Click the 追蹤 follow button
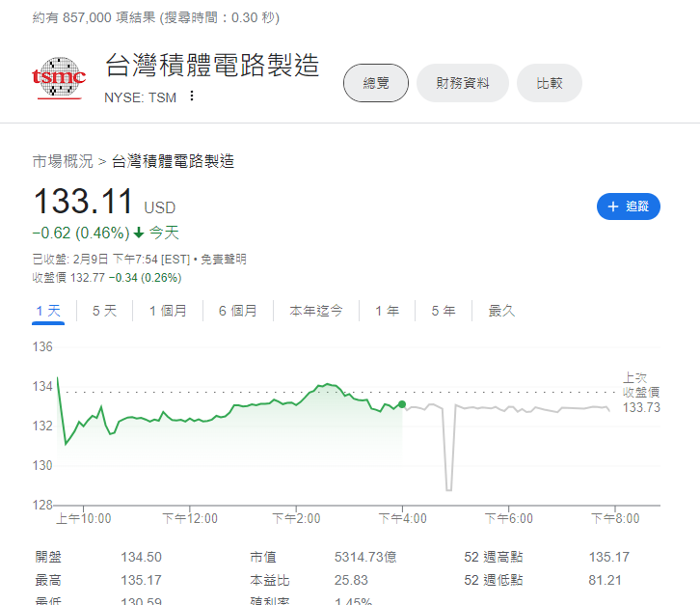 pos(628,206)
